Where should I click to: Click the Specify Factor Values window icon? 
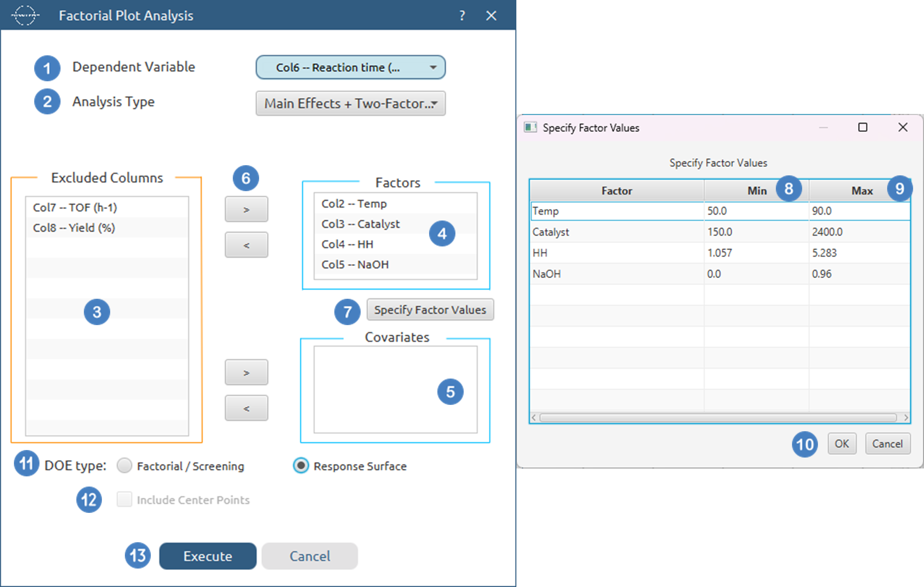pyautogui.click(x=530, y=128)
